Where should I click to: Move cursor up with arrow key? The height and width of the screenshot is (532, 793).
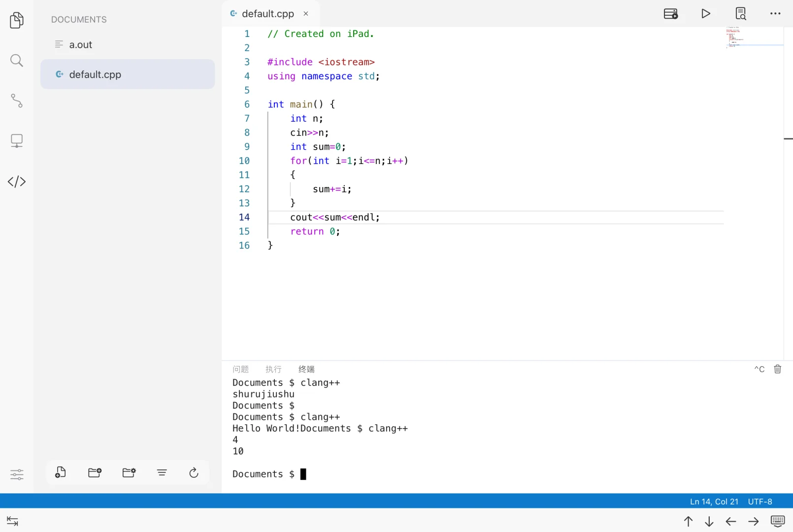688,521
